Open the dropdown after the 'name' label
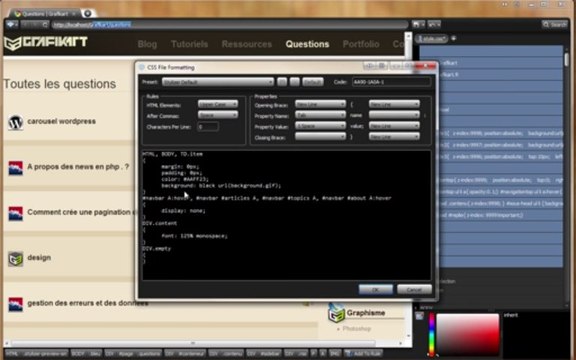The height and width of the screenshot is (360, 576). [394, 115]
